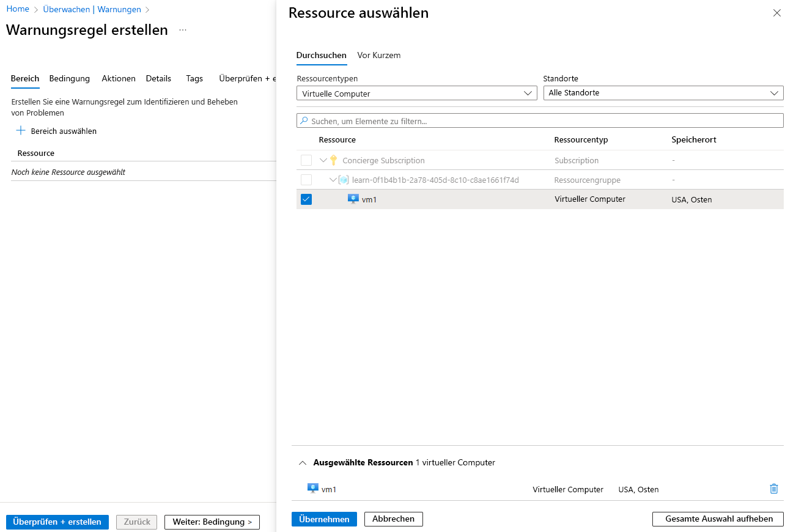Click the Abbrechen button
The height and width of the screenshot is (532, 785).
pyautogui.click(x=394, y=519)
